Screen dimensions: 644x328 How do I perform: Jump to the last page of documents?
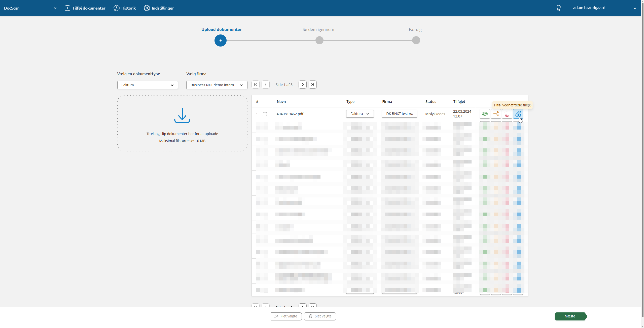click(312, 85)
